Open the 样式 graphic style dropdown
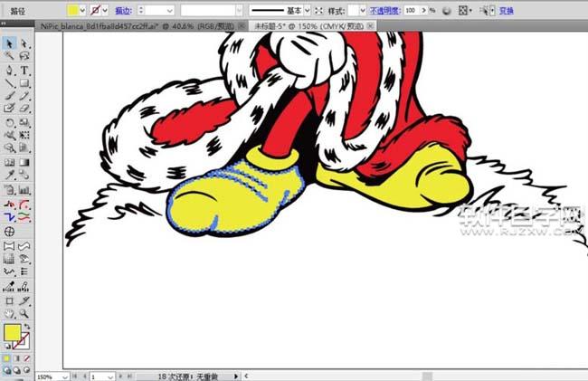This screenshot has height=381, width=588. 362,11
